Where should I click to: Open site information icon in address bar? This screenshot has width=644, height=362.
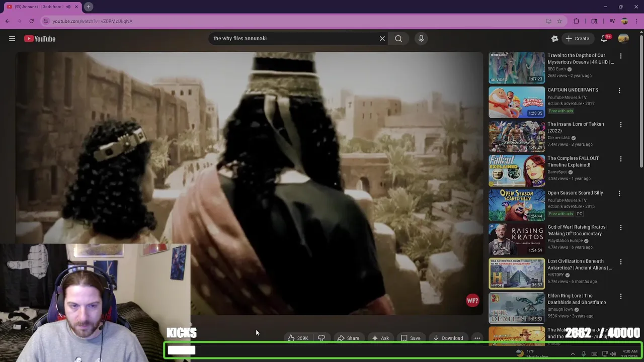coord(46,21)
